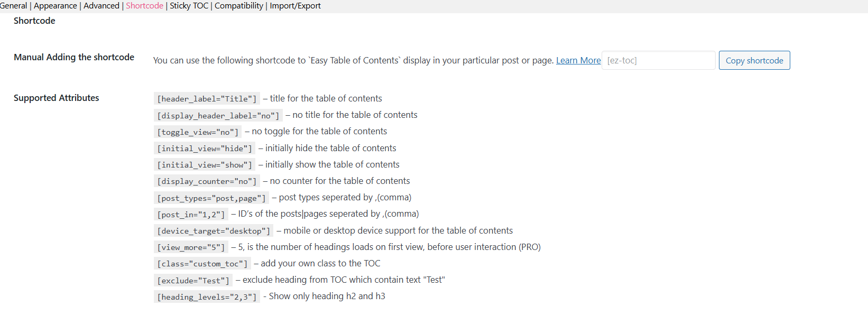Image resolution: width=868 pixels, height=315 pixels.
Task: Open the Import/Export tab
Action: pyautogui.click(x=295, y=6)
